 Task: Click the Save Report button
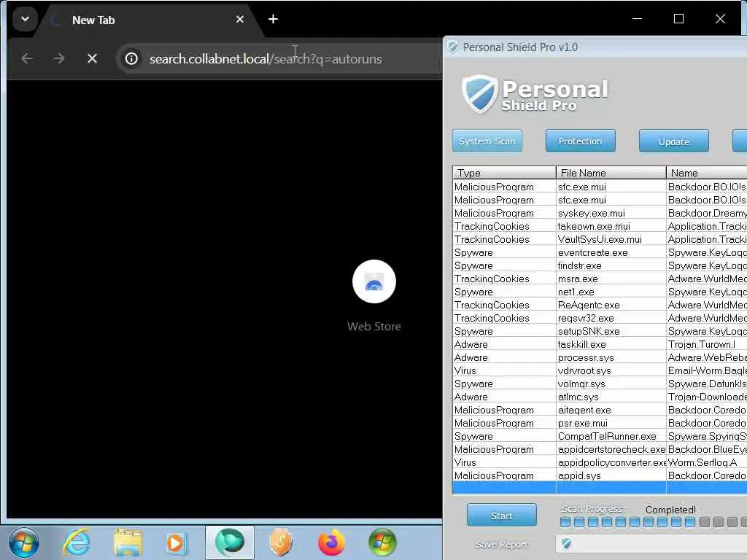(502, 544)
